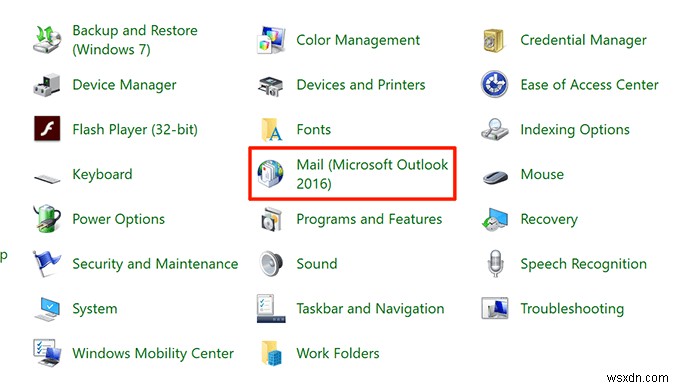Image resolution: width=680 pixels, height=388 pixels.
Task: Open the Keyboard link
Action: click(x=102, y=174)
